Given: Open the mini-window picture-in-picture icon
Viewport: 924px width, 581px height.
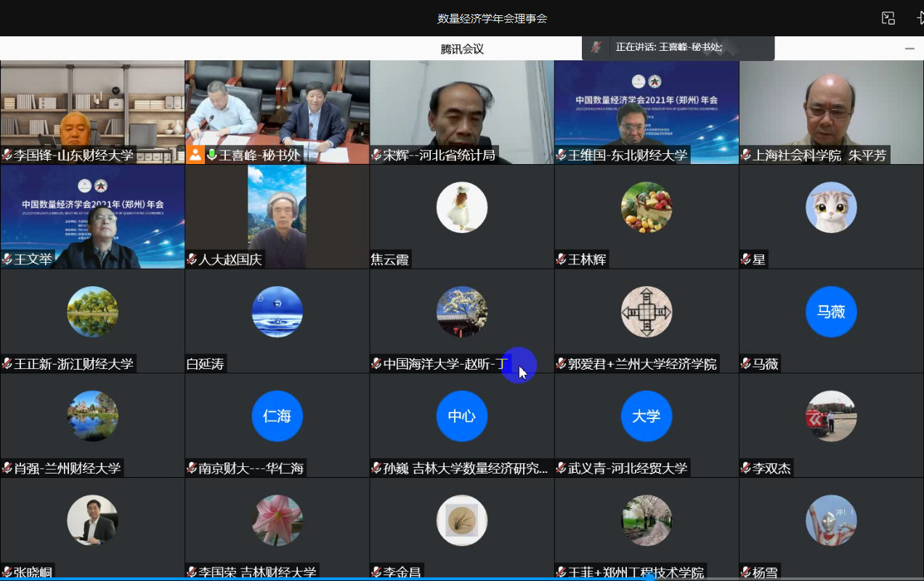Looking at the screenshot, I should (x=888, y=18).
